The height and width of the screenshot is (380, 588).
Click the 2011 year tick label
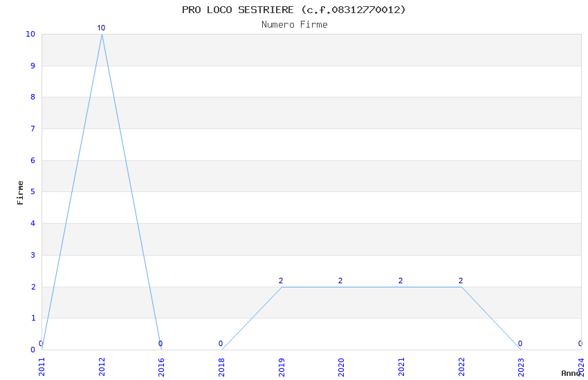(42, 367)
